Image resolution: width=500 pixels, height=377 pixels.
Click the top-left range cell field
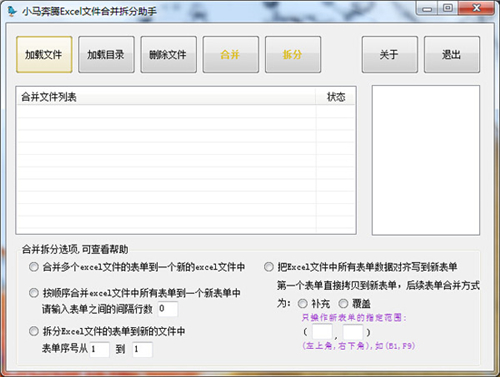coord(322,332)
